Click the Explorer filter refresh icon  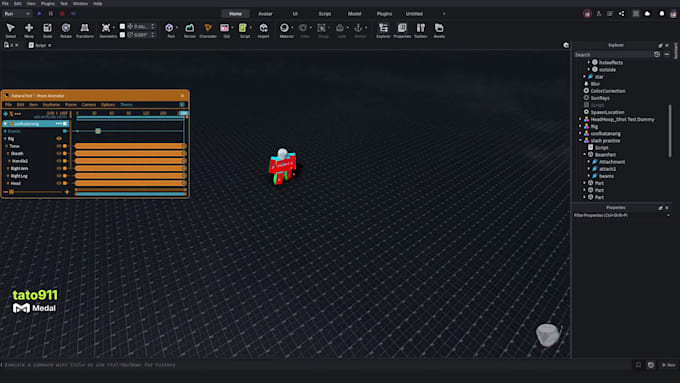tap(657, 55)
